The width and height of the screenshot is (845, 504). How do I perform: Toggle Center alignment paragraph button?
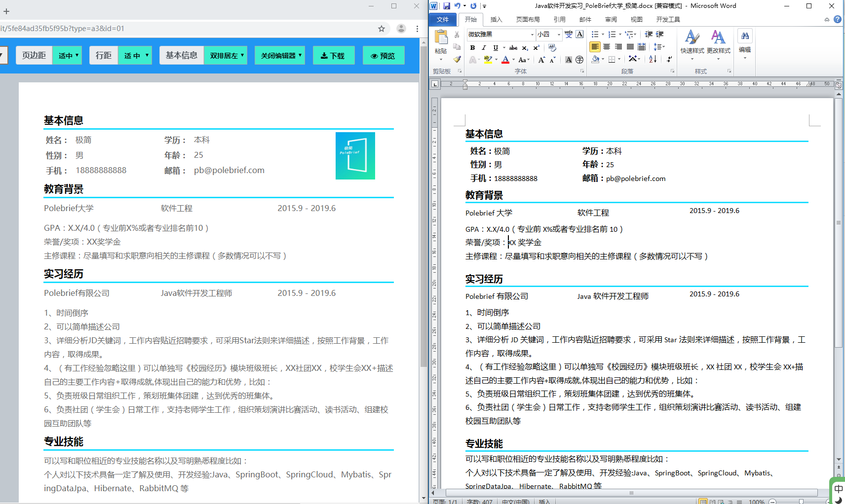[607, 46]
